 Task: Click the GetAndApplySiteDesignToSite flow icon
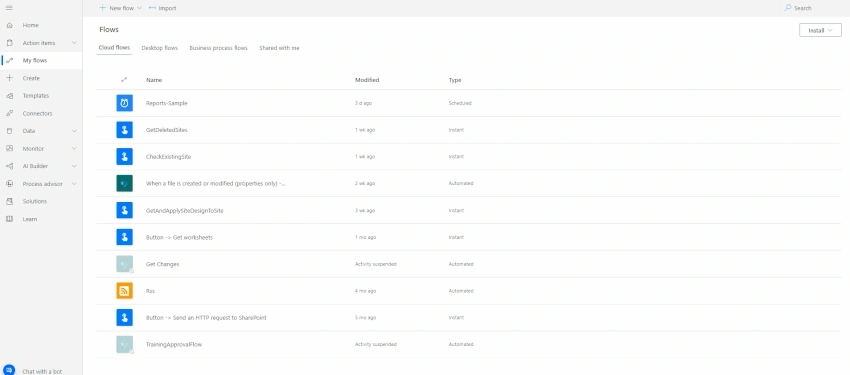pyautogui.click(x=125, y=210)
